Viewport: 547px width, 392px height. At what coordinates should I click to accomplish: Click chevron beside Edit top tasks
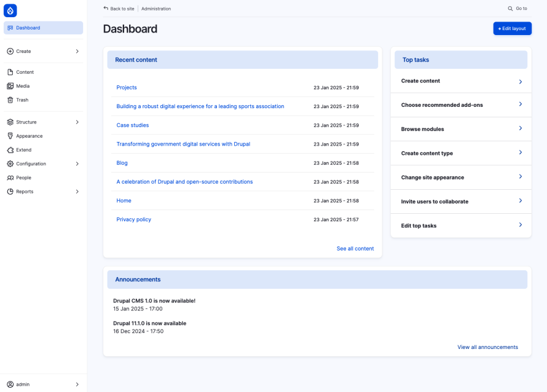click(520, 225)
